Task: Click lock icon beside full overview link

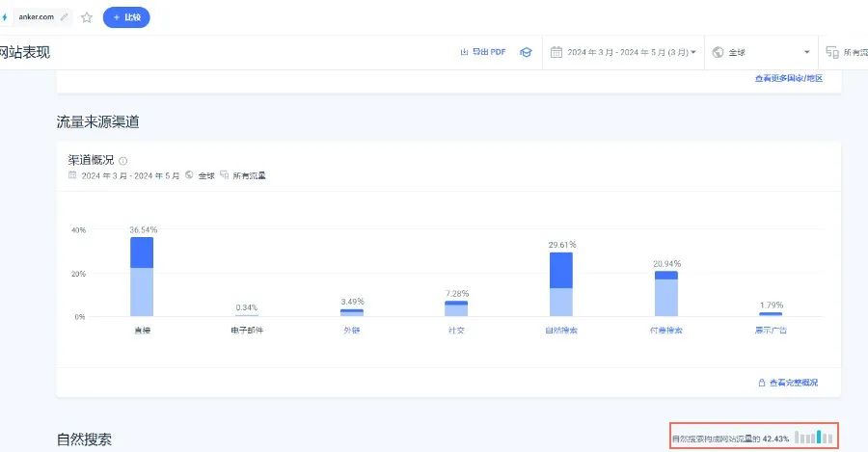Action: click(762, 383)
